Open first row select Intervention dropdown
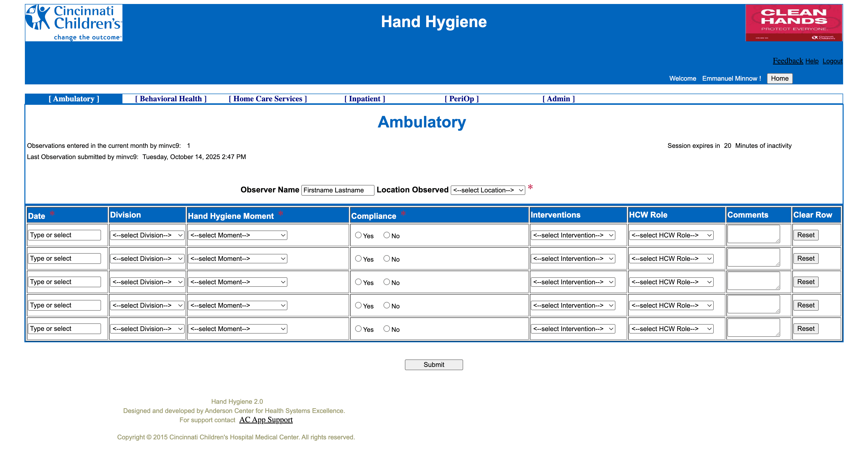This screenshot has width=868, height=465. click(573, 235)
